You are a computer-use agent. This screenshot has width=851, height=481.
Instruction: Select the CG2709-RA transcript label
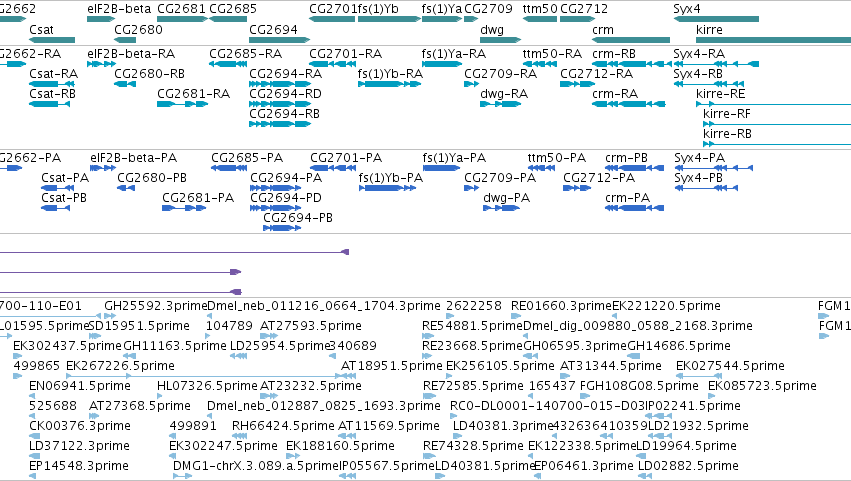click(x=500, y=74)
